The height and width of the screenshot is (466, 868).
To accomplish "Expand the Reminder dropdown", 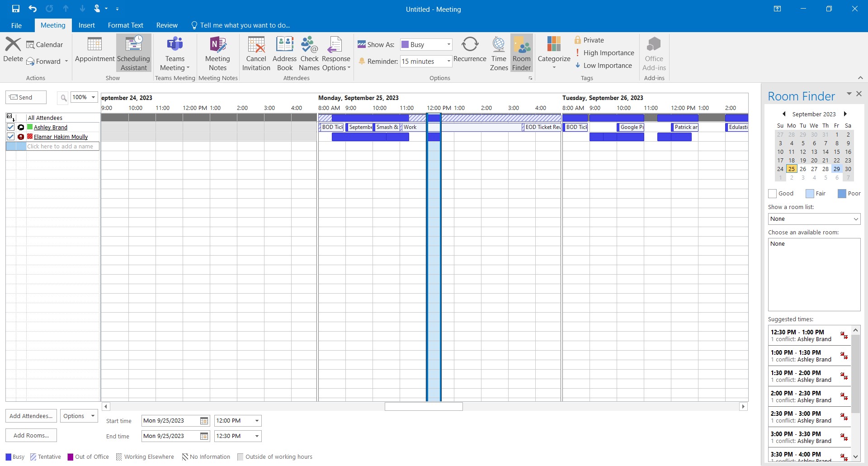I will click(448, 61).
